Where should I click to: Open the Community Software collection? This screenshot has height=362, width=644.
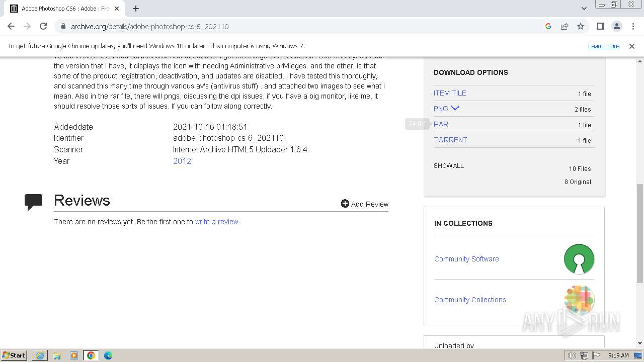466,259
